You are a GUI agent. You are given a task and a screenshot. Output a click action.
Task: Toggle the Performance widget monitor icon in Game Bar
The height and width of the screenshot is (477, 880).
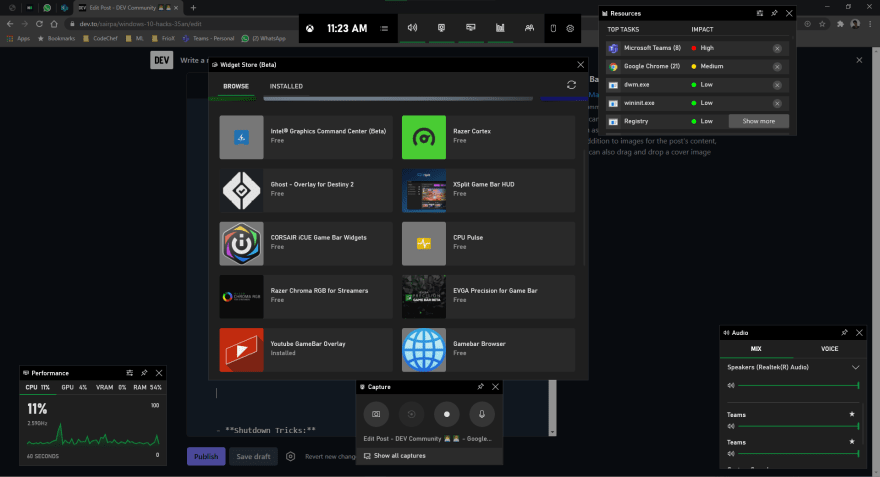coord(471,28)
